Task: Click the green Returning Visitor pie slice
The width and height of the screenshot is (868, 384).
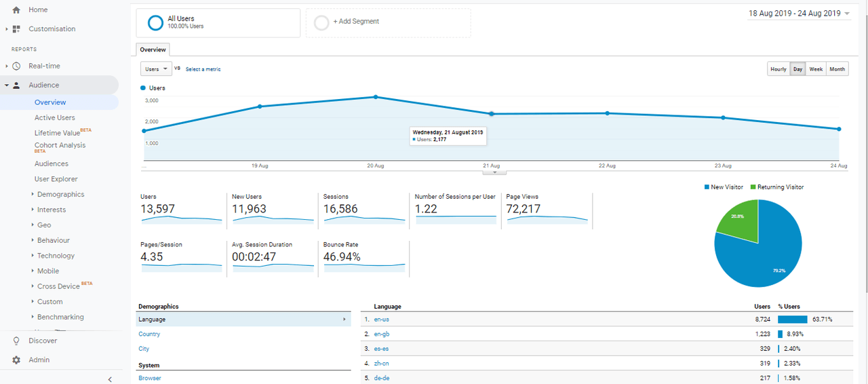Action: [x=739, y=220]
